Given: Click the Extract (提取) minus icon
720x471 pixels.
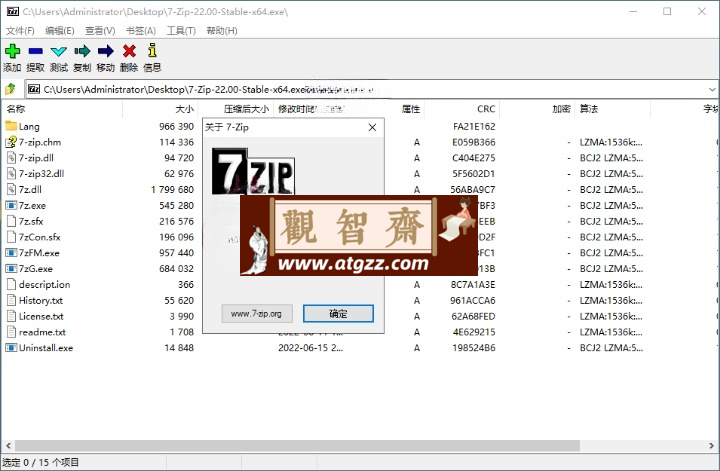Looking at the screenshot, I should coord(35,51).
